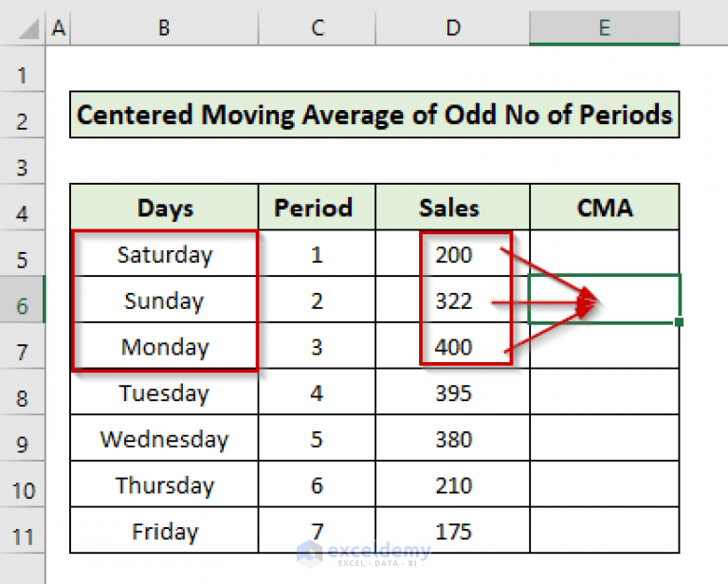Select row 5 header
This screenshot has height=584, width=728.
(23, 253)
